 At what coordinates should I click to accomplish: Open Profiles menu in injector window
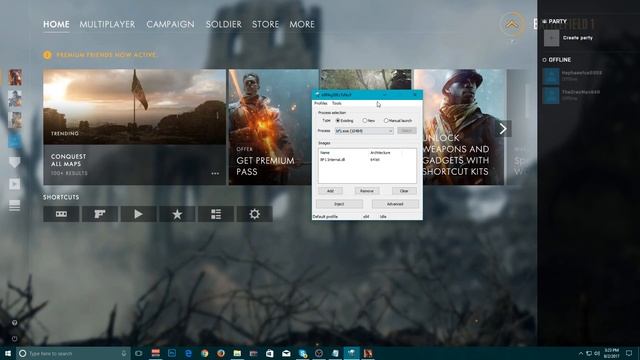(x=320, y=103)
